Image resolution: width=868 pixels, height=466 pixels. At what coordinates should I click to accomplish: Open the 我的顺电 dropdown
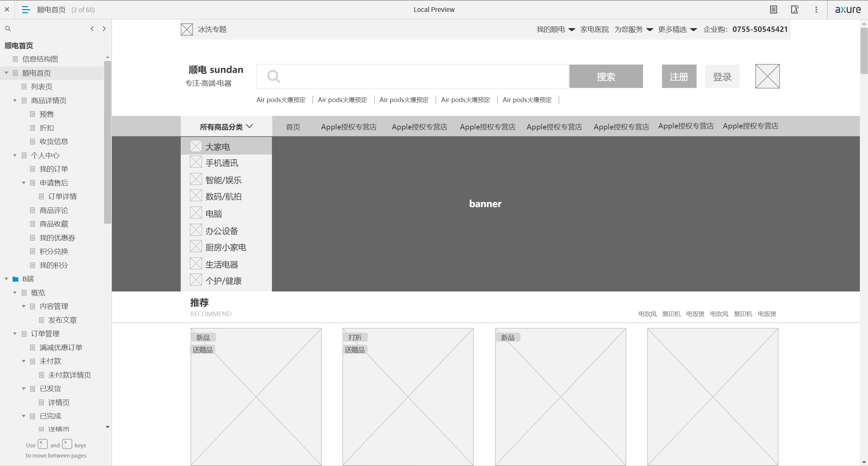[556, 29]
